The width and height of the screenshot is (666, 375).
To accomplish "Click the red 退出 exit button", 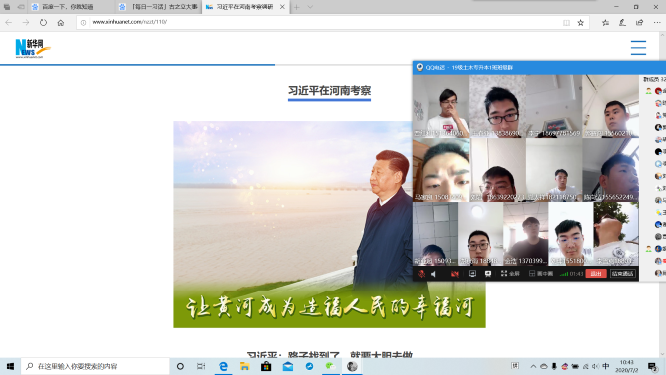I will tap(595, 274).
